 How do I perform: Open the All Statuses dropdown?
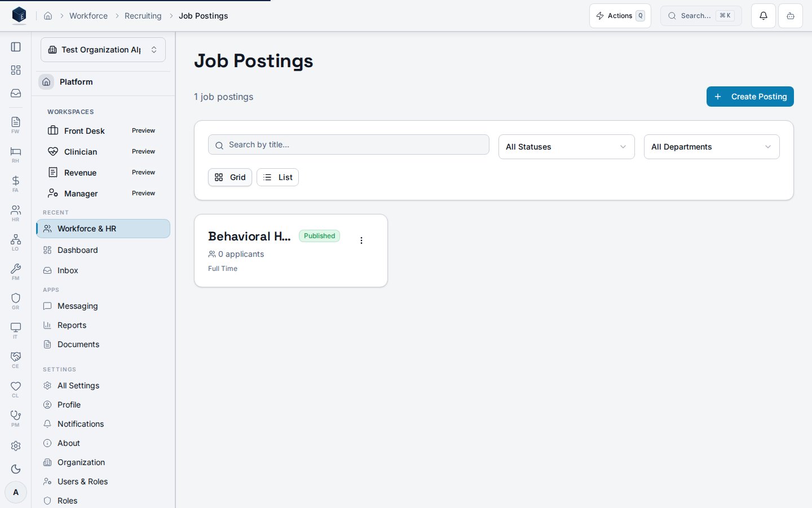coord(567,147)
